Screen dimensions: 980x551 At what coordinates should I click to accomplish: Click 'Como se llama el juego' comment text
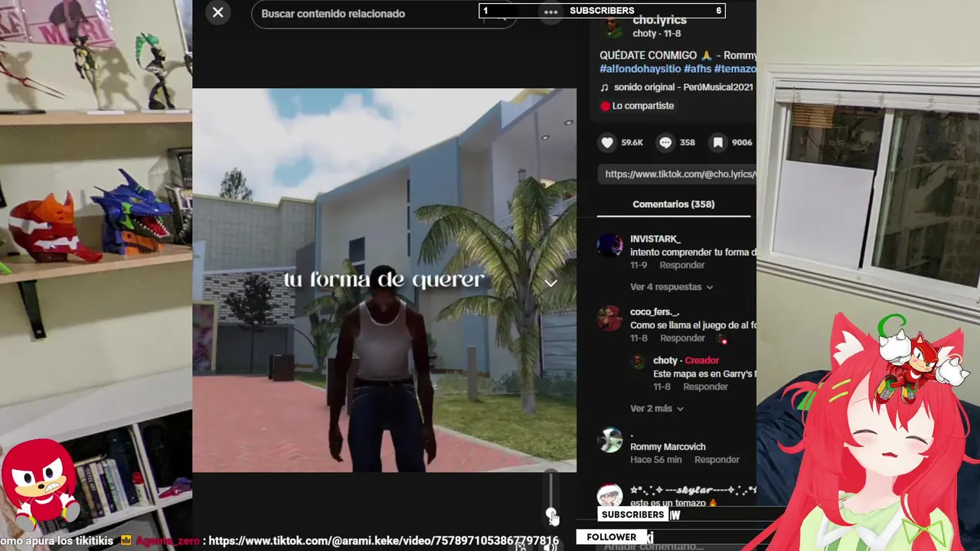[693, 325]
